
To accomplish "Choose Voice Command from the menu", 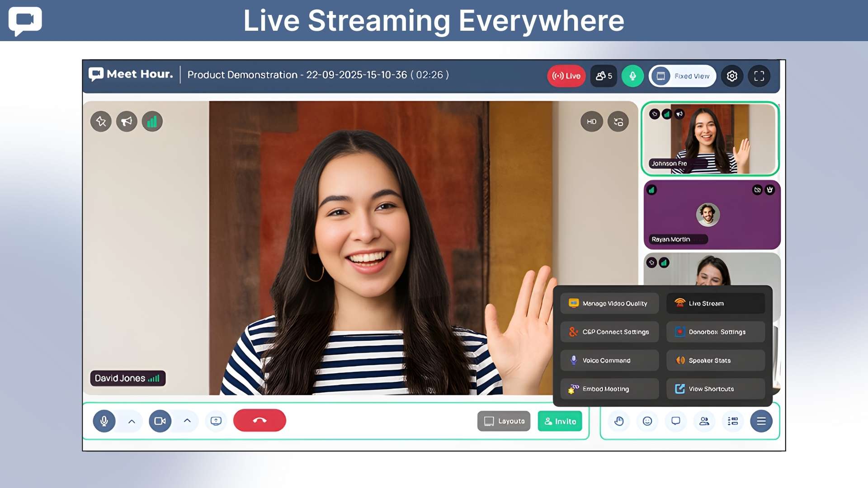I will pyautogui.click(x=609, y=360).
